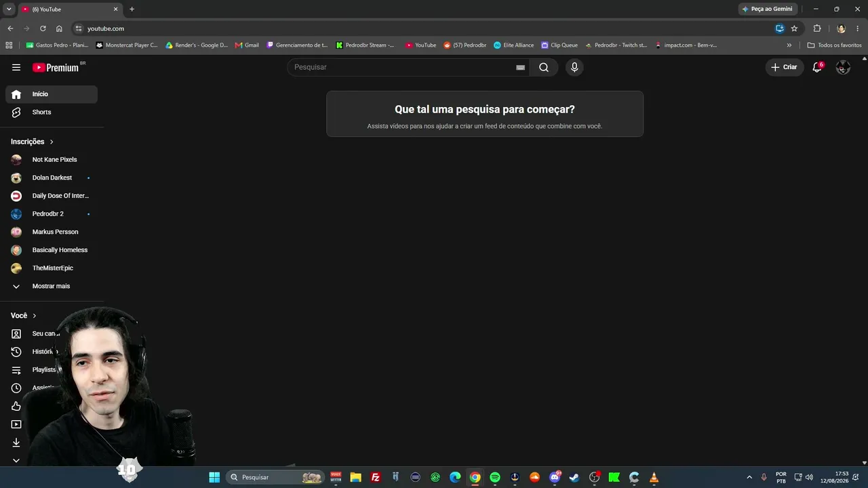Open the Clip Queue bookmark

click(559, 45)
